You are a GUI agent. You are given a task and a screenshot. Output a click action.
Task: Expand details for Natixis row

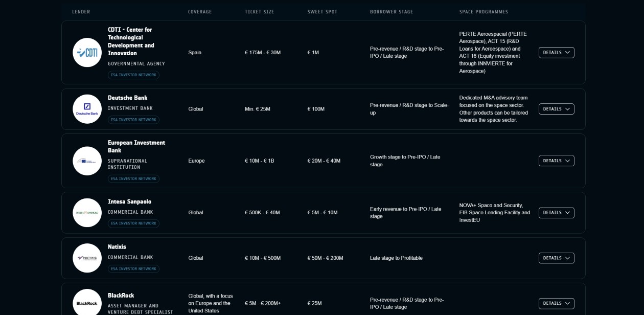click(556, 258)
